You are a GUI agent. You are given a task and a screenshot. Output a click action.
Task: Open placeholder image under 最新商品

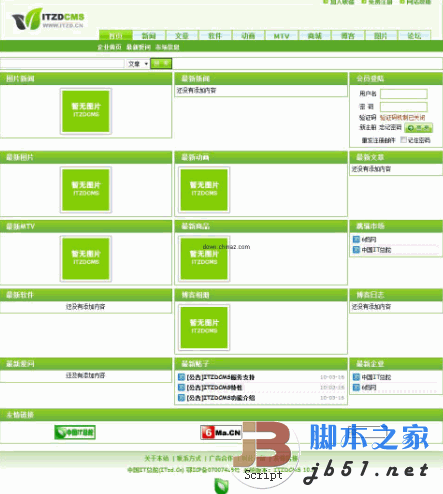pyautogui.click(x=204, y=259)
